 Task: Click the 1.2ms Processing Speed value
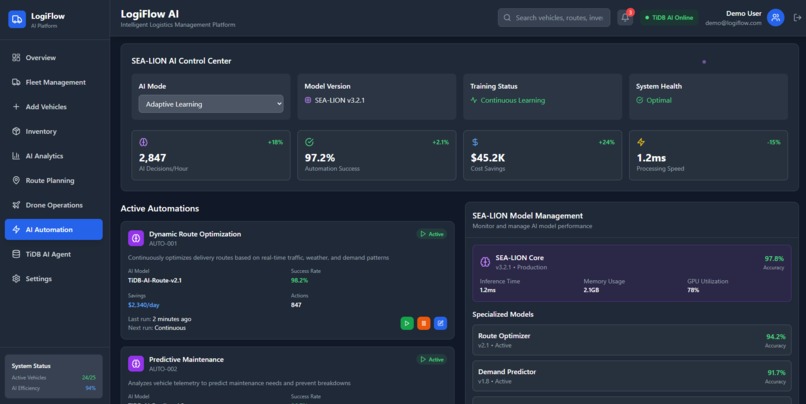(651, 158)
